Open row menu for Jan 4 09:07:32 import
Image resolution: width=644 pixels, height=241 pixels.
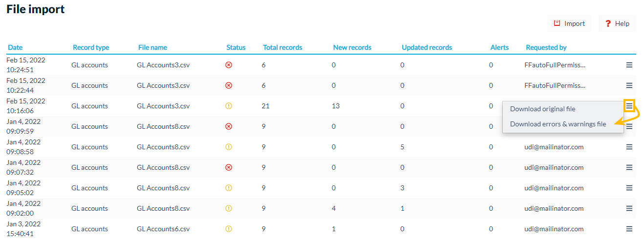[x=629, y=167]
